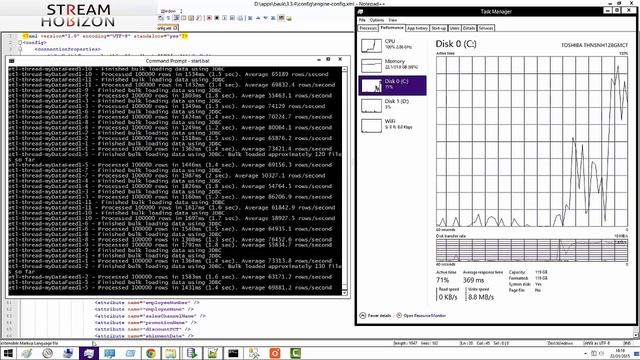Open the green C app icon in the taskbar
640x360 pixels.
295,353
